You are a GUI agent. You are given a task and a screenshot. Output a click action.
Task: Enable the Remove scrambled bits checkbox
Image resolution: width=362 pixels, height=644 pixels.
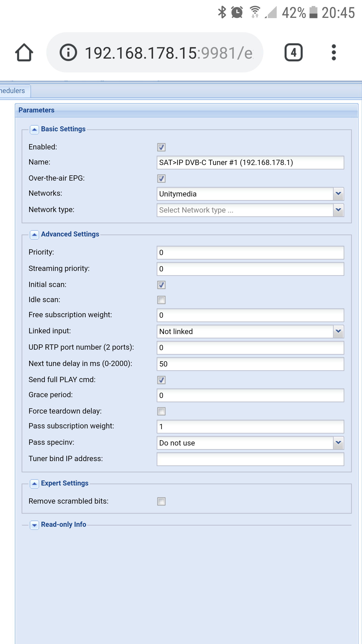coord(161,501)
